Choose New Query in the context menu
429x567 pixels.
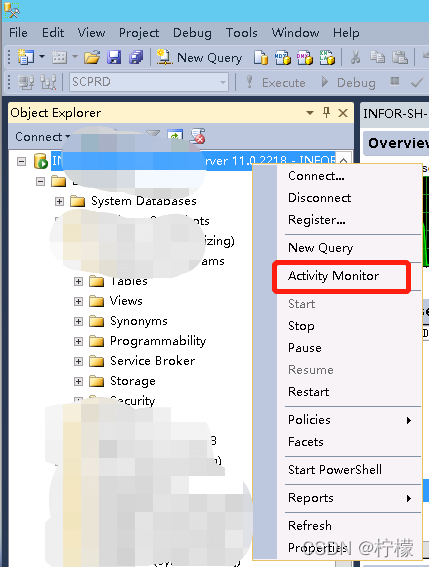pos(320,248)
